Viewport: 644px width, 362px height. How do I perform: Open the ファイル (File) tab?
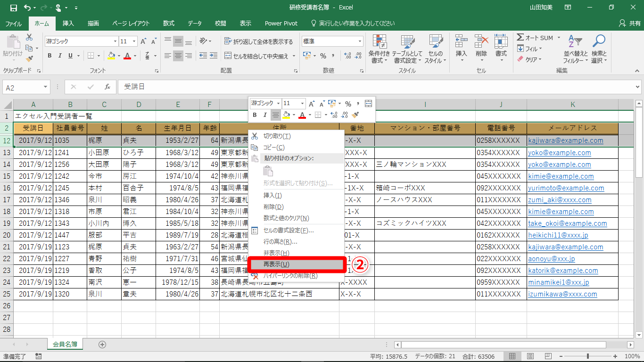pyautogui.click(x=13, y=23)
